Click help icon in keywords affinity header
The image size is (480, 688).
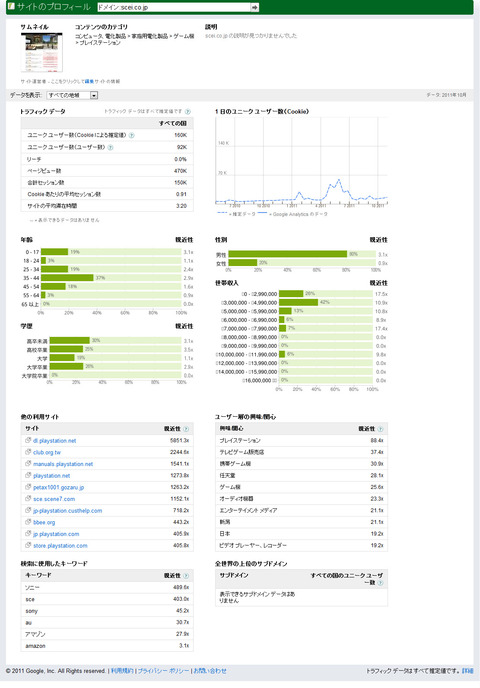click(x=186, y=576)
